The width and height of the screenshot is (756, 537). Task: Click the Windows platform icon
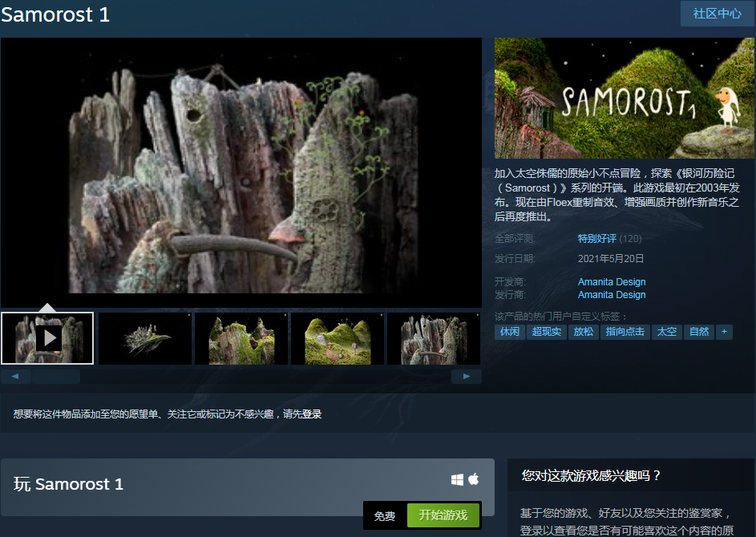click(x=457, y=479)
